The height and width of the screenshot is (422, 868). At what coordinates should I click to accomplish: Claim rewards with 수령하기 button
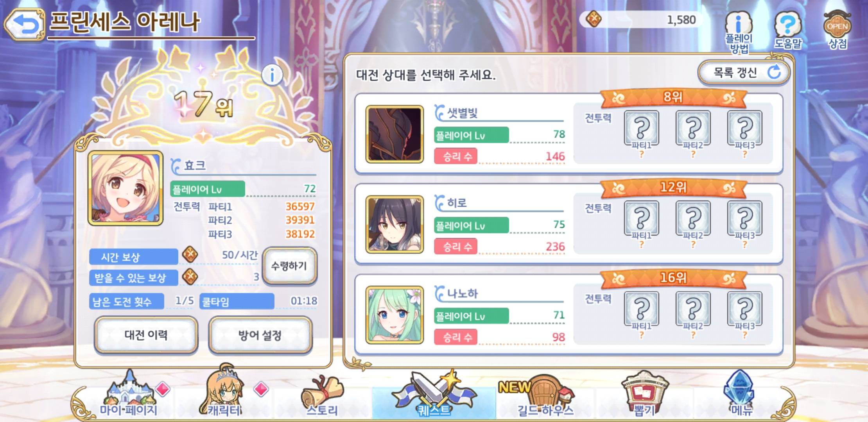(289, 266)
